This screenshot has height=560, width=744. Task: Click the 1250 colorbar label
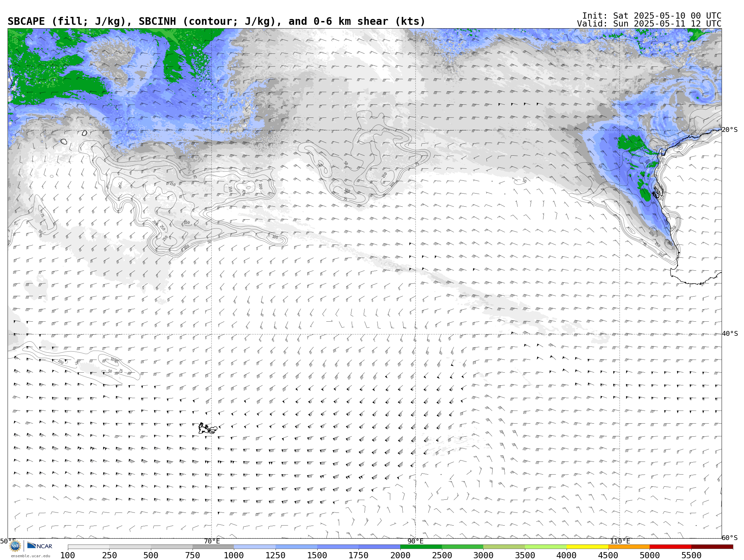click(x=276, y=556)
